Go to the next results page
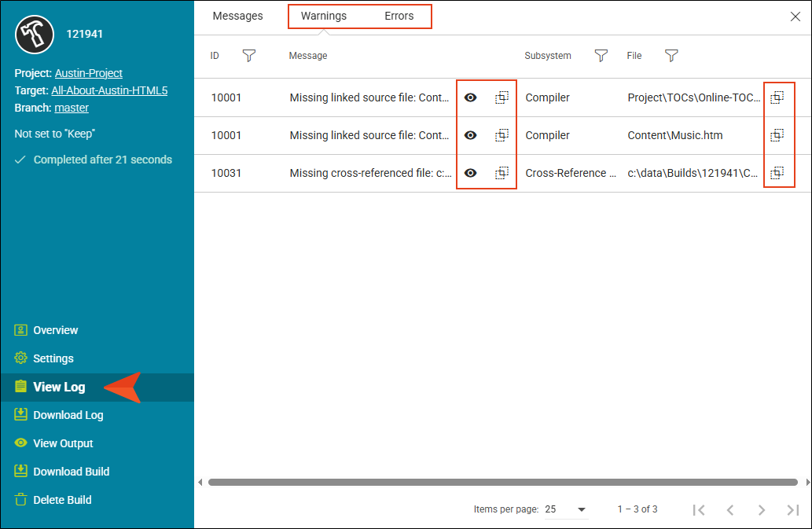812x529 pixels. [761, 510]
